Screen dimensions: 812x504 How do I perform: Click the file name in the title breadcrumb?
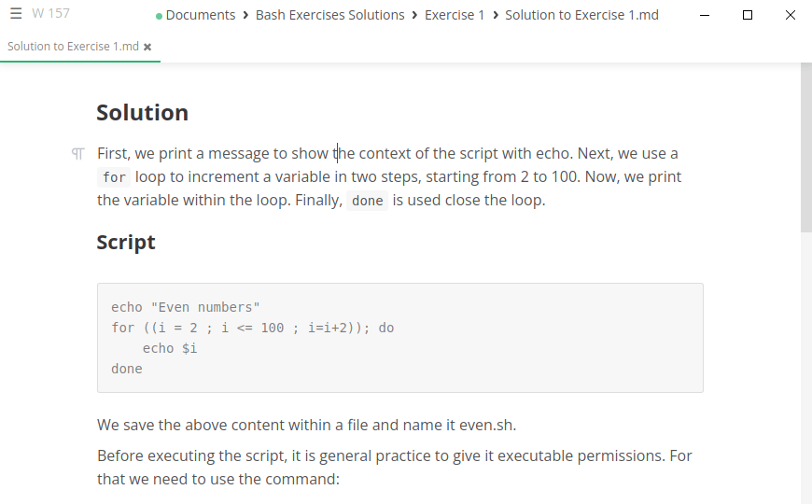(x=581, y=15)
